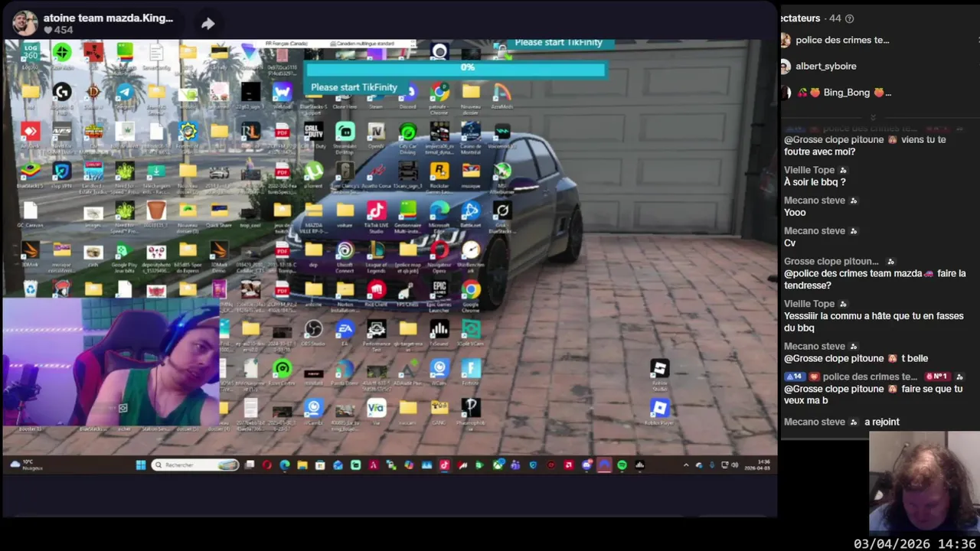Click chat message "faire la tendresse?"
Viewport: 980px width, 551px height.
[x=874, y=279]
